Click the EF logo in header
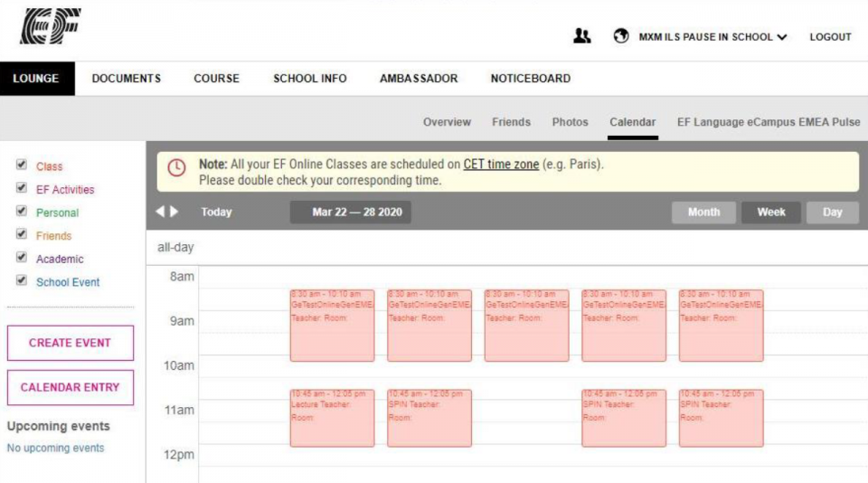 coord(51,25)
